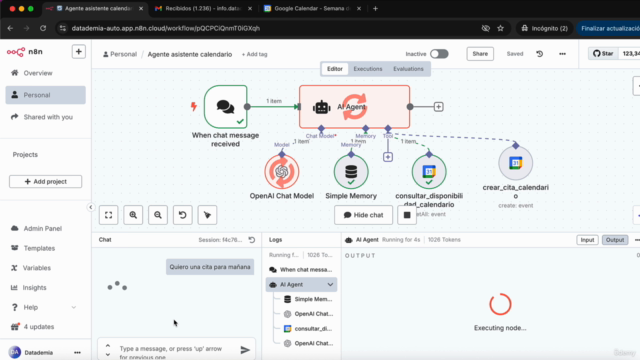
Task: Open Shared with you section
Action: pos(48,117)
